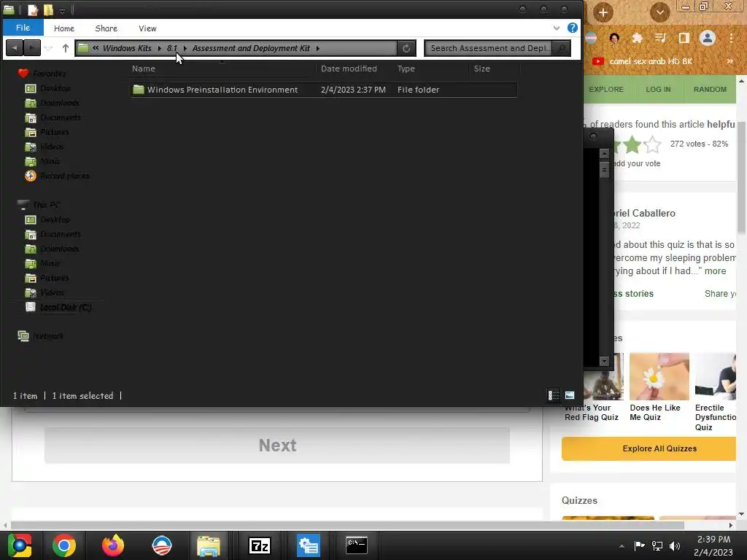
Task: Select Downloads under Favorites
Action: click(x=59, y=103)
